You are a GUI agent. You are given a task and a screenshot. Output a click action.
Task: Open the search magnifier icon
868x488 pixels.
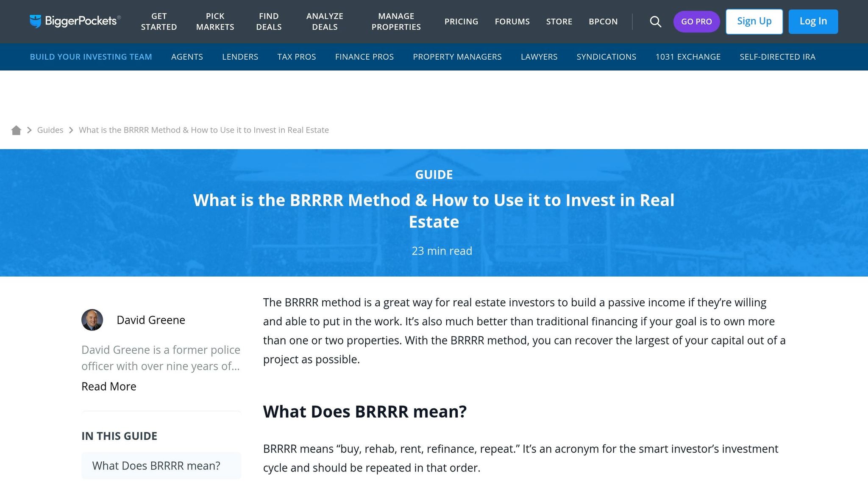pos(655,22)
